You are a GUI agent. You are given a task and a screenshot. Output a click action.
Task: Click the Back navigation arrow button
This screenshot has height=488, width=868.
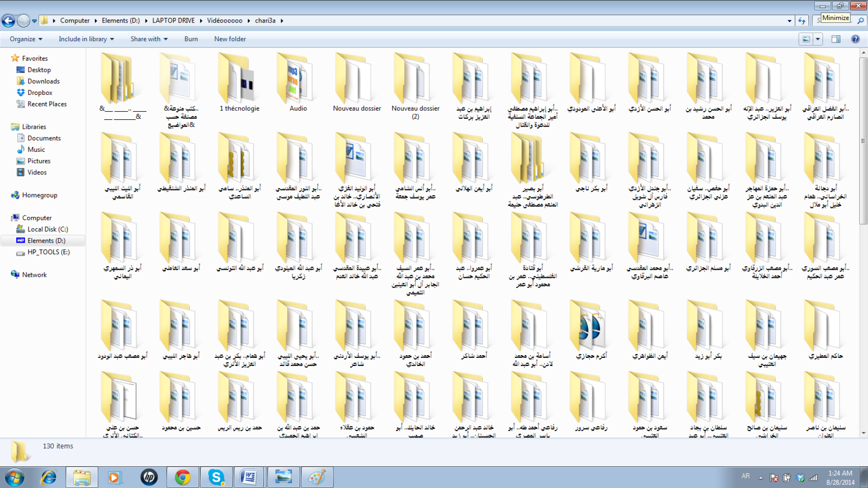click(8, 21)
